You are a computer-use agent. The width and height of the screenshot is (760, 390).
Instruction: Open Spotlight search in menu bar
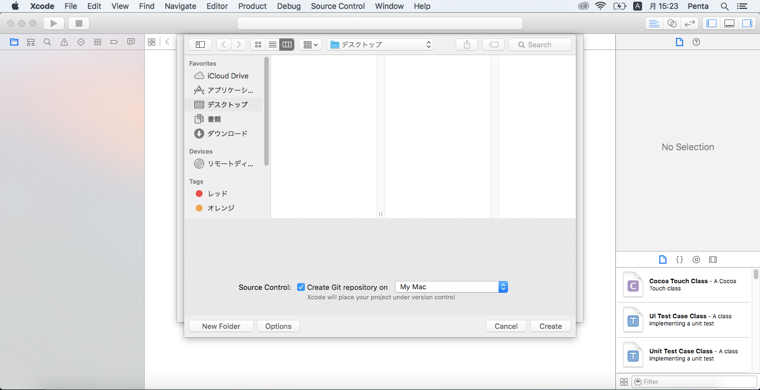(x=724, y=6)
